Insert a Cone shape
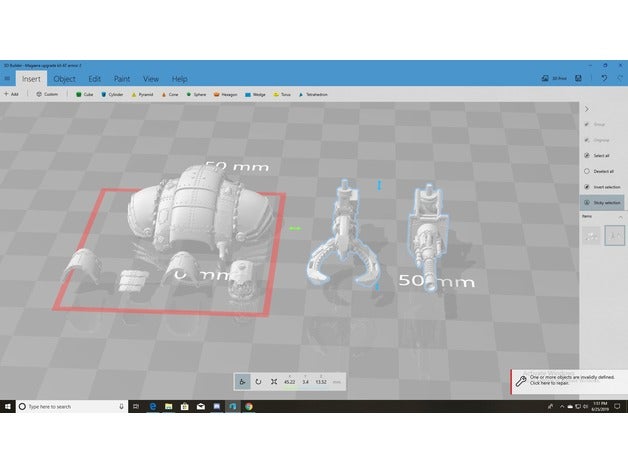Screen dimensions: 628x472 [169, 94]
